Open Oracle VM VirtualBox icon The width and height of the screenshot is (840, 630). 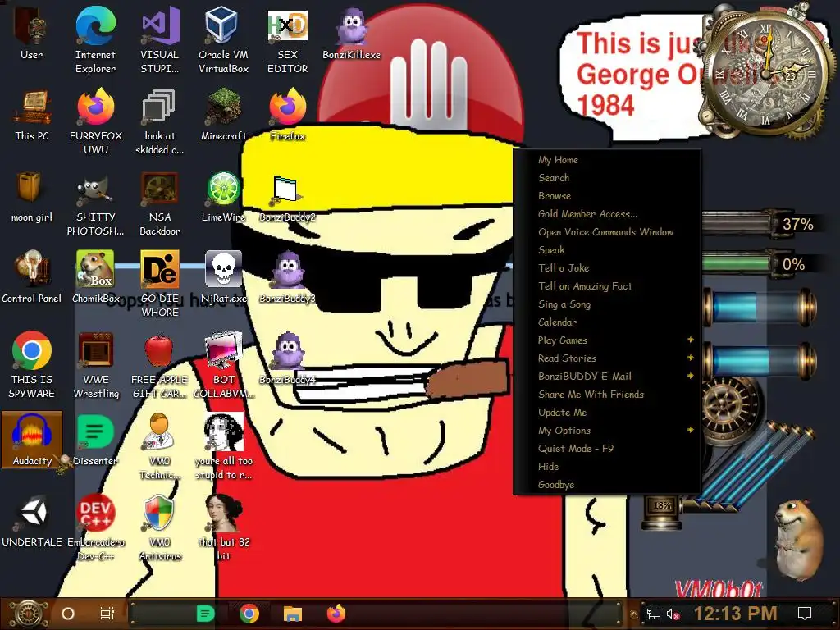[223, 39]
